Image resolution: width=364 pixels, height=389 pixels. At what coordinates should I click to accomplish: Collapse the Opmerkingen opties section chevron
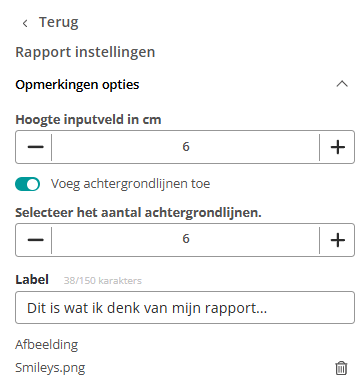[342, 84]
